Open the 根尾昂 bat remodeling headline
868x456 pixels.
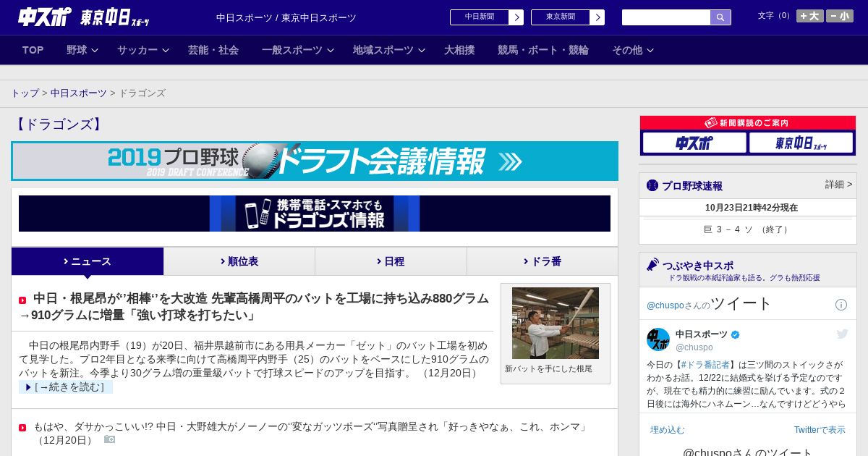click(255, 307)
